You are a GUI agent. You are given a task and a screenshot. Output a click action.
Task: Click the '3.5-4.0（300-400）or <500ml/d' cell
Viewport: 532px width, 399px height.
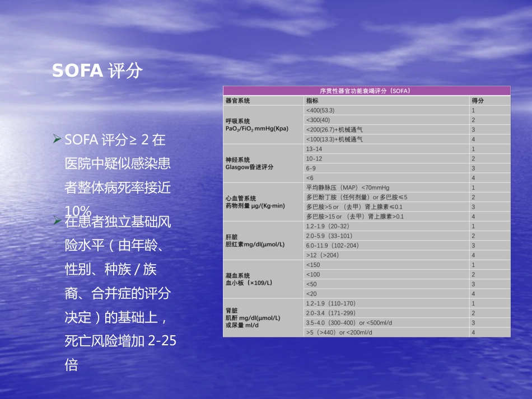tap(386, 323)
